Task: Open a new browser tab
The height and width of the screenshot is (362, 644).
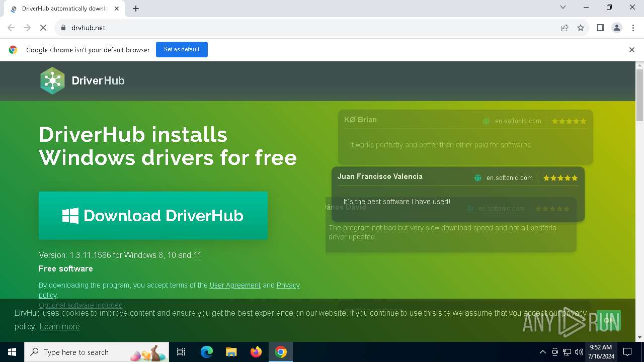Action: pyautogui.click(x=136, y=9)
